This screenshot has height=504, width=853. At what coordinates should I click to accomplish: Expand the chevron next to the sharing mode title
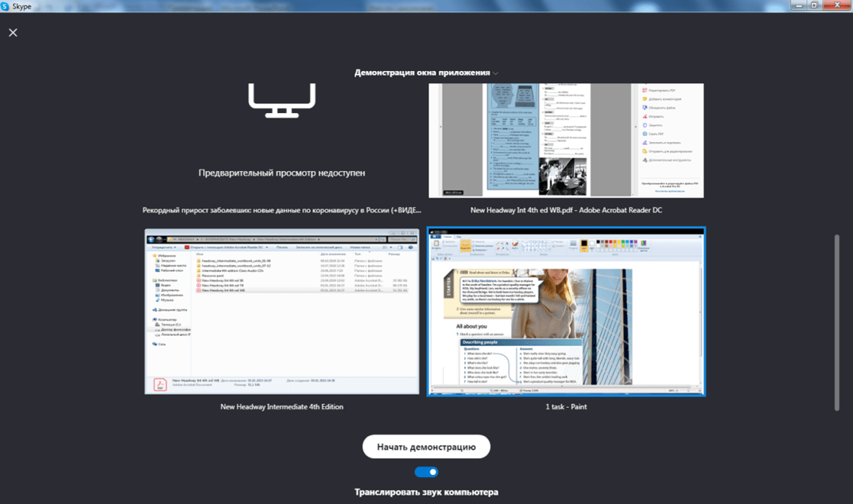click(496, 73)
